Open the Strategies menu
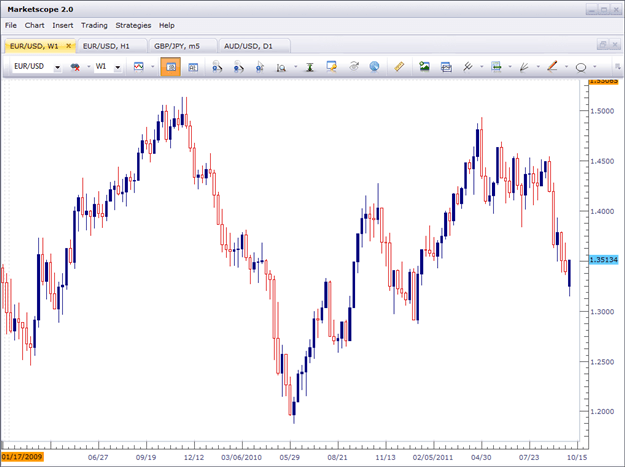The image size is (625, 467). [x=133, y=26]
